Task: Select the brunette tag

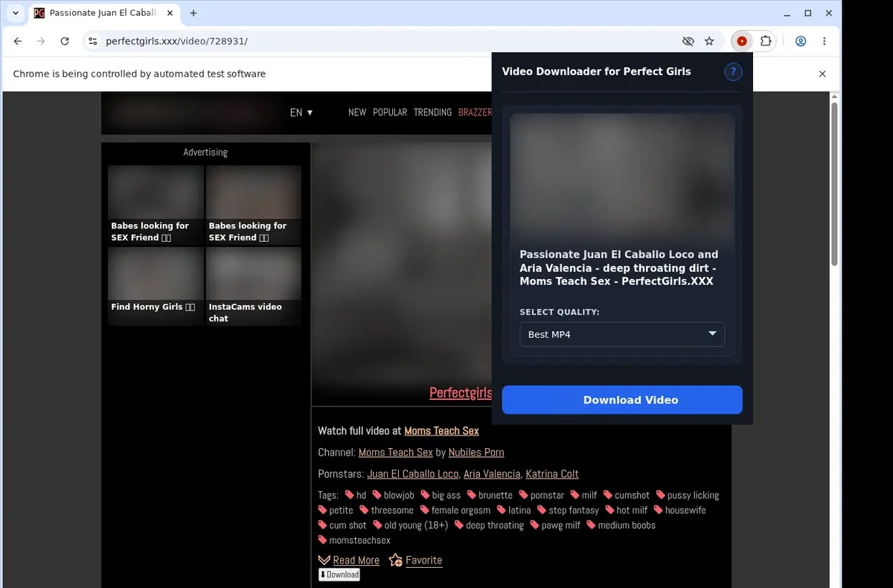Action: (x=490, y=495)
